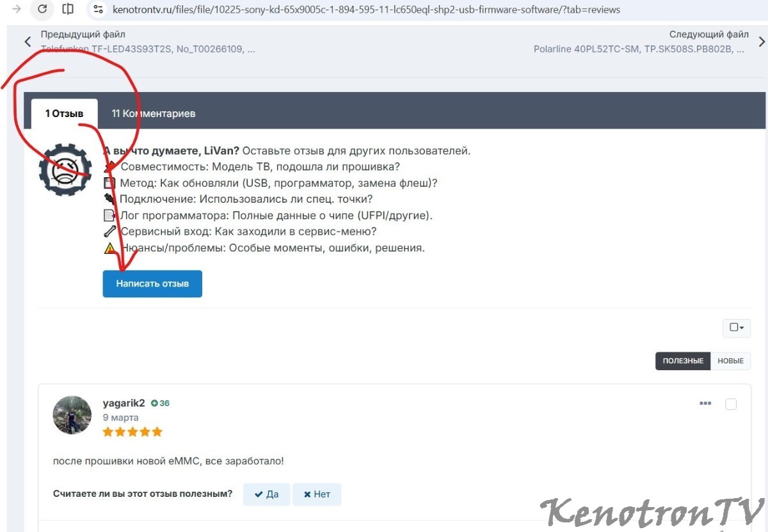This screenshot has width=768, height=532.
Task: Rate using the five-star rating
Action: coord(132,432)
